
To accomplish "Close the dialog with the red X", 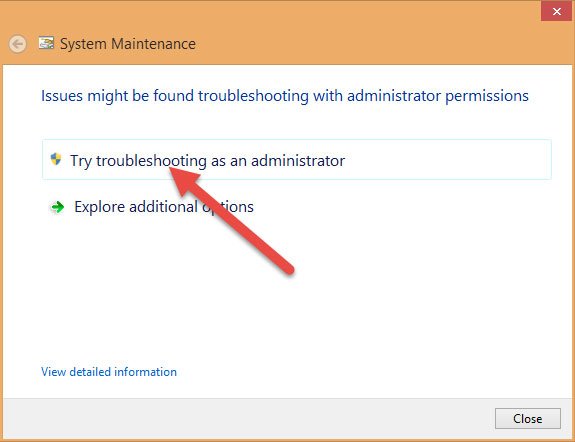I will tap(556, 11).
